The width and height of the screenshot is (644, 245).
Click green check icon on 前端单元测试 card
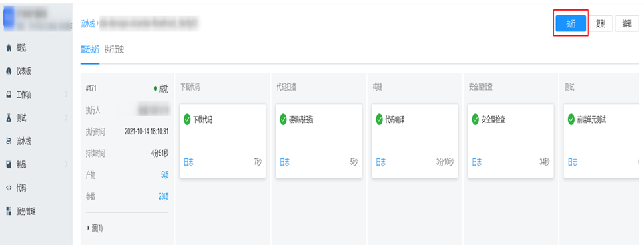point(571,120)
